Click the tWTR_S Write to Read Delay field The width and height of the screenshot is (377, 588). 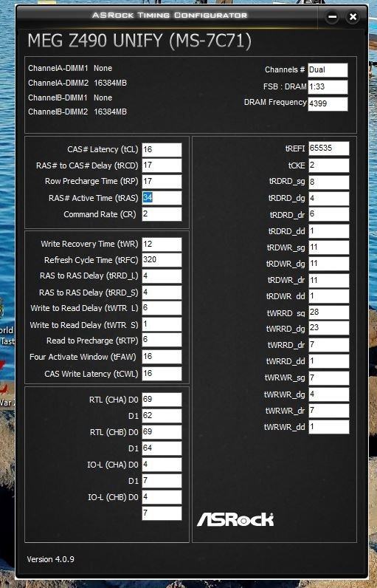tap(162, 324)
